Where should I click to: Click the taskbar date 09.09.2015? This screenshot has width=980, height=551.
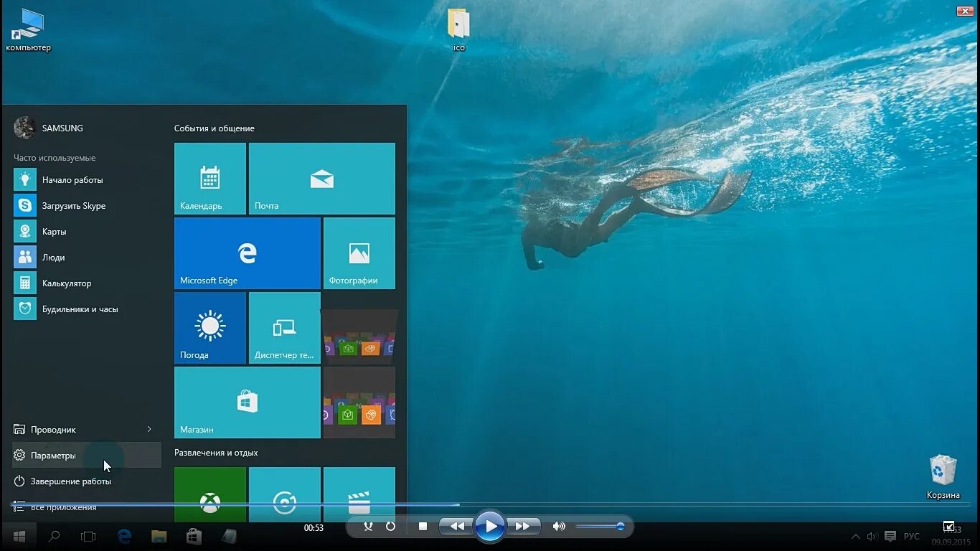point(951,542)
